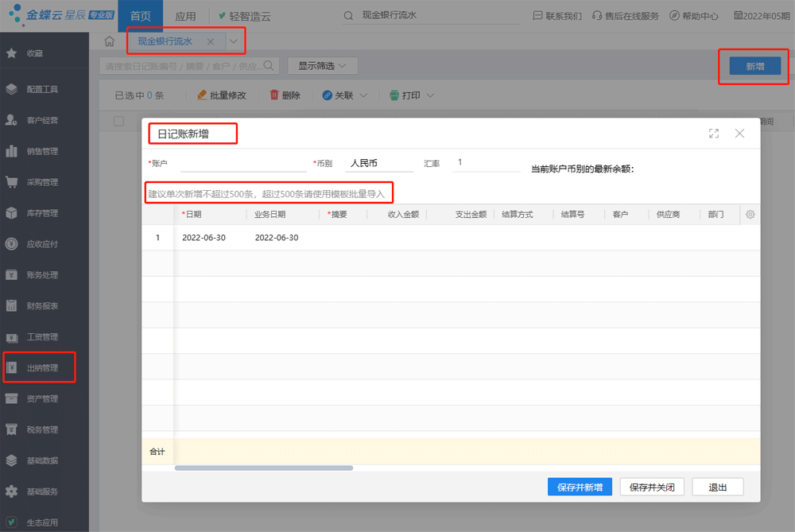Click the 客户 column header
Image resolution: width=795 pixels, height=532 pixels.
tap(620, 215)
